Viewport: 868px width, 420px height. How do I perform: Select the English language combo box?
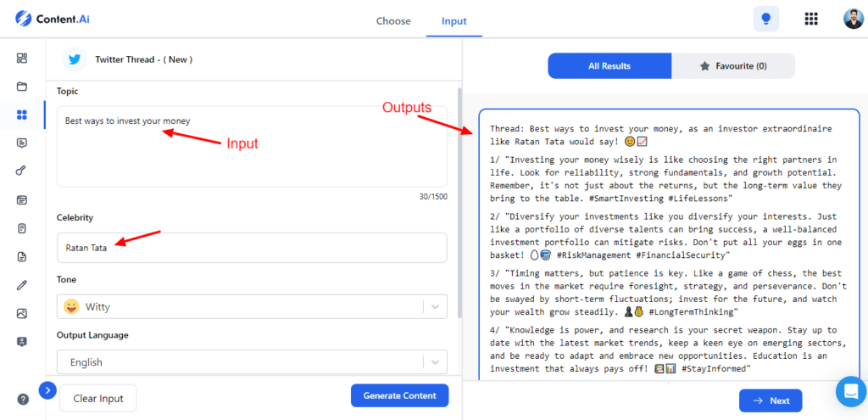[x=252, y=362]
